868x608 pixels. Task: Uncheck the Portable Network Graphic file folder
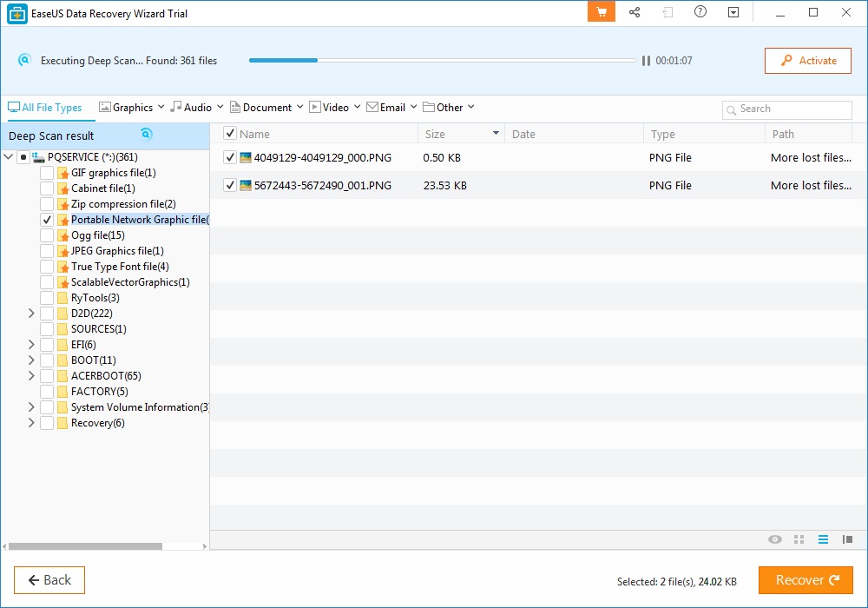click(x=46, y=220)
